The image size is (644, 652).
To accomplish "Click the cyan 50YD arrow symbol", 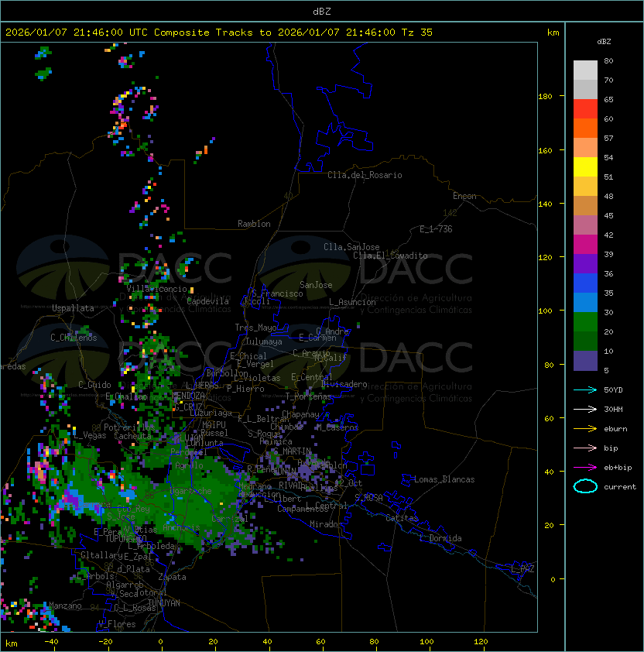I will 585,389.
